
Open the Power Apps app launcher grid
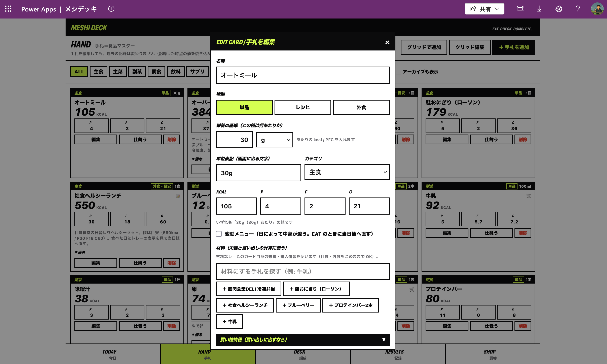pyautogui.click(x=8, y=9)
